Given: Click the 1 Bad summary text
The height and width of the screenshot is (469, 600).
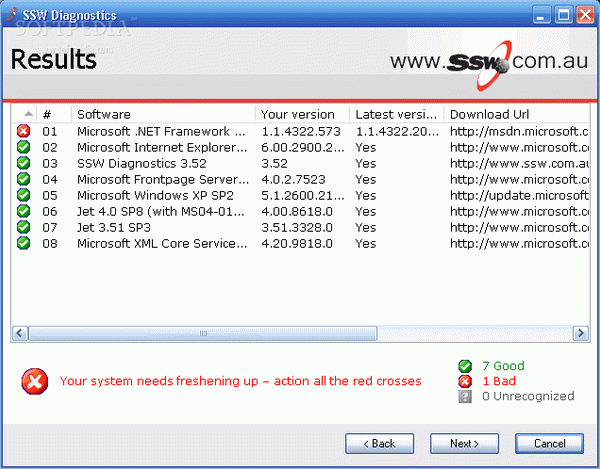Looking at the screenshot, I should coord(499,381).
